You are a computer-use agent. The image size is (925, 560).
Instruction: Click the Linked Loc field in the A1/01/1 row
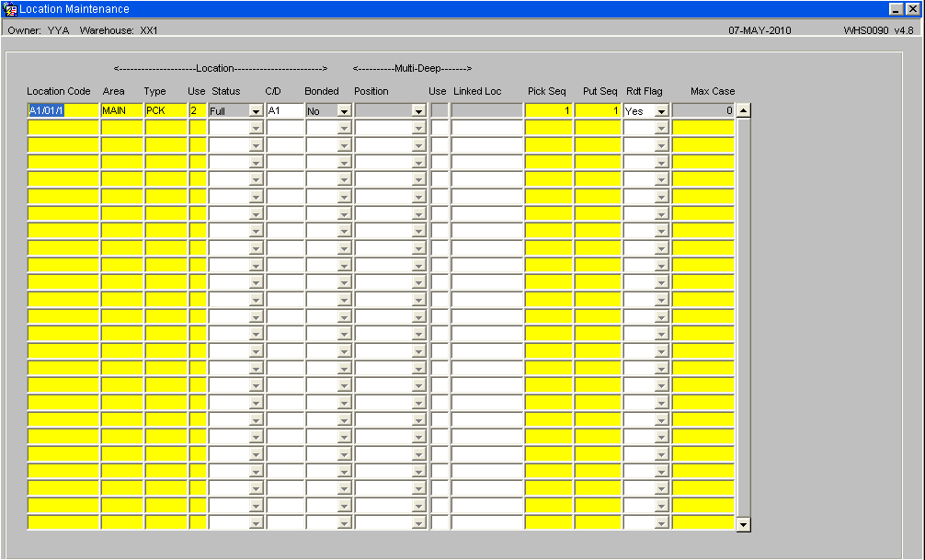487,110
